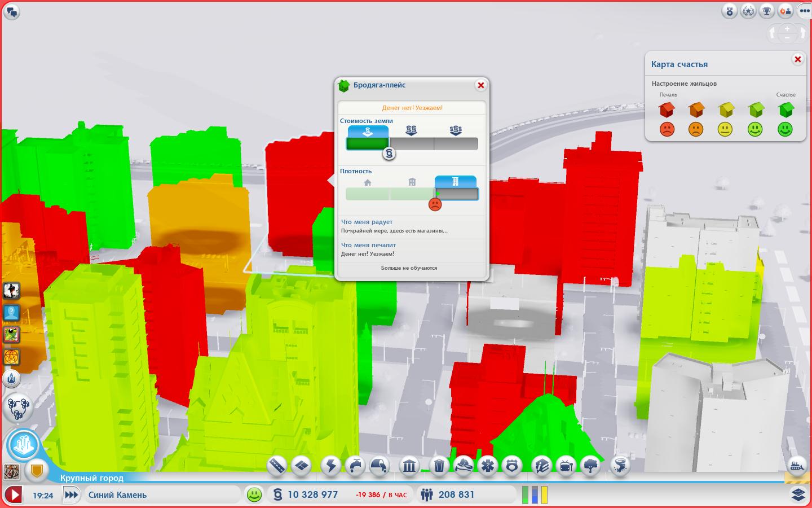
Task: Click the Больше не обучаются text
Action: [x=409, y=268]
